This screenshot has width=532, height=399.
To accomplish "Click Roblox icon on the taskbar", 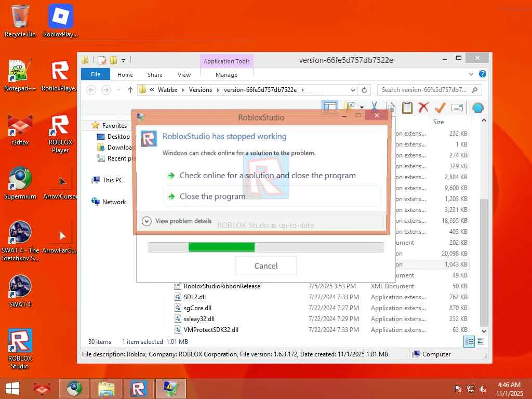I will point(138,389).
